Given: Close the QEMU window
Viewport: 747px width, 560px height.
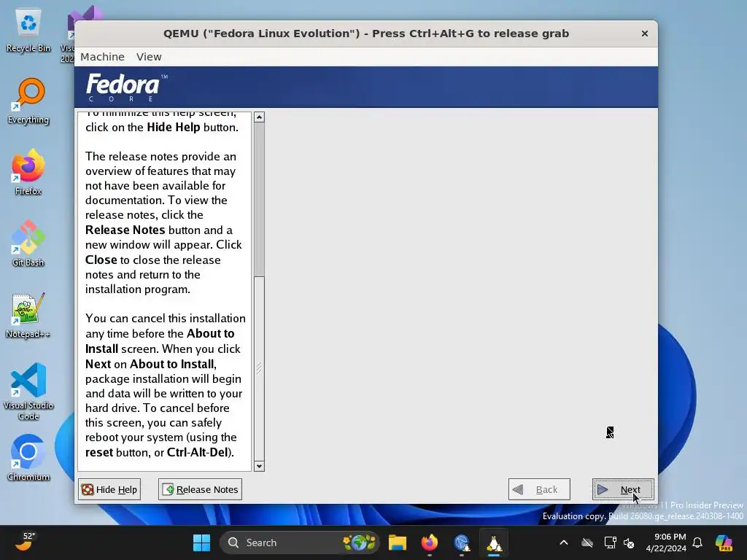Looking at the screenshot, I should click(x=645, y=34).
